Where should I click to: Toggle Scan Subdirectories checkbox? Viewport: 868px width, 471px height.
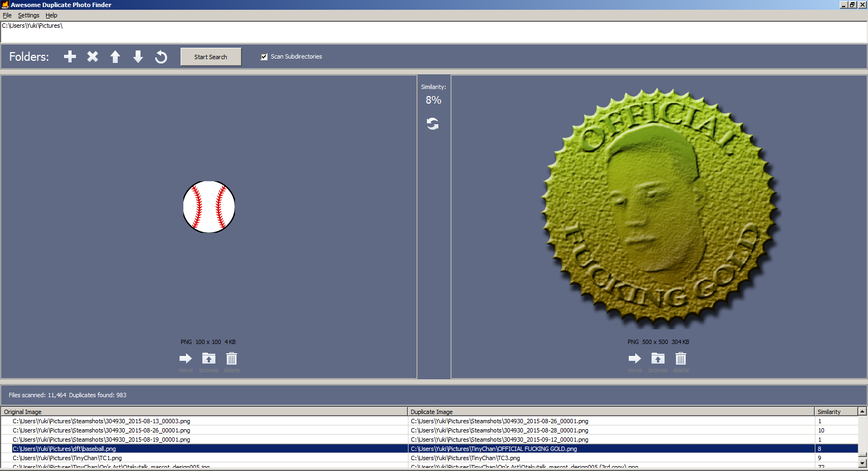(264, 56)
